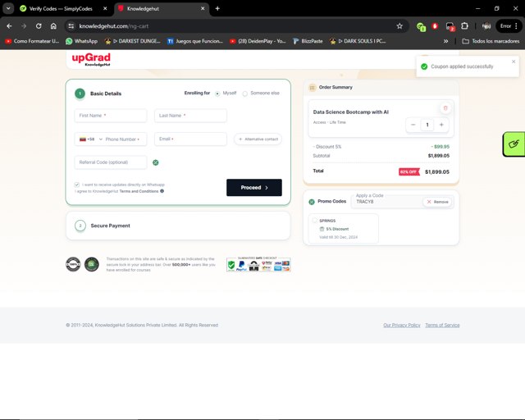Open WhatsApp bookmark
The image size is (525, 420).
pos(81,41)
